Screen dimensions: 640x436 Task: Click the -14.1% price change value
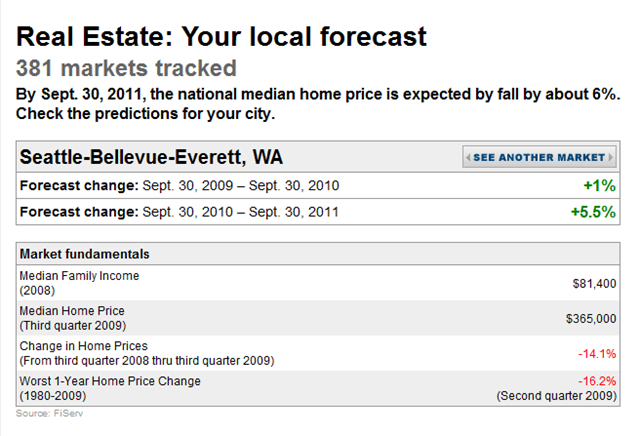click(x=597, y=354)
